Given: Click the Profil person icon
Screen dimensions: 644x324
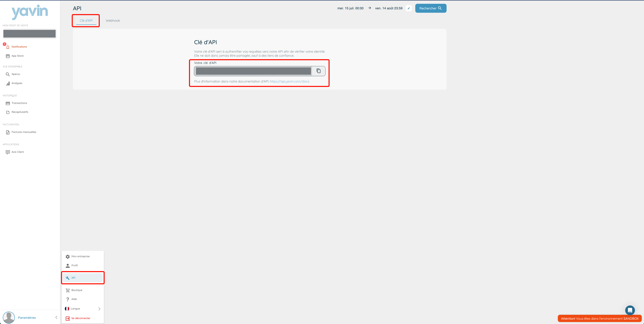Looking at the screenshot, I should click(67, 266).
